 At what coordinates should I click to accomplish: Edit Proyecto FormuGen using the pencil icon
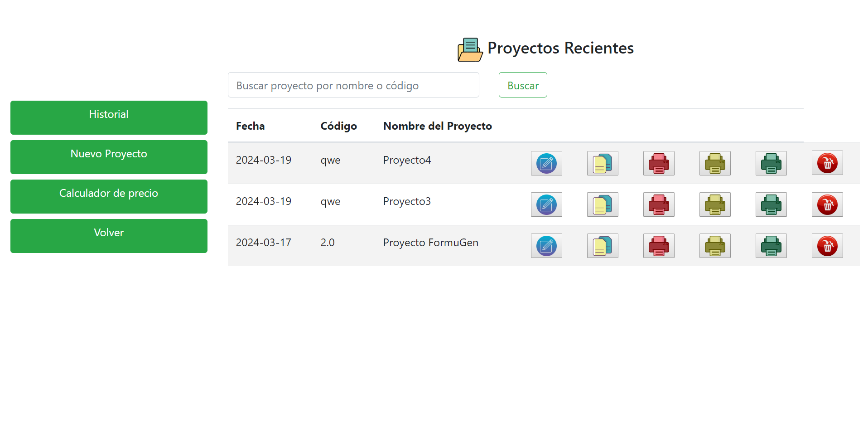(x=546, y=246)
